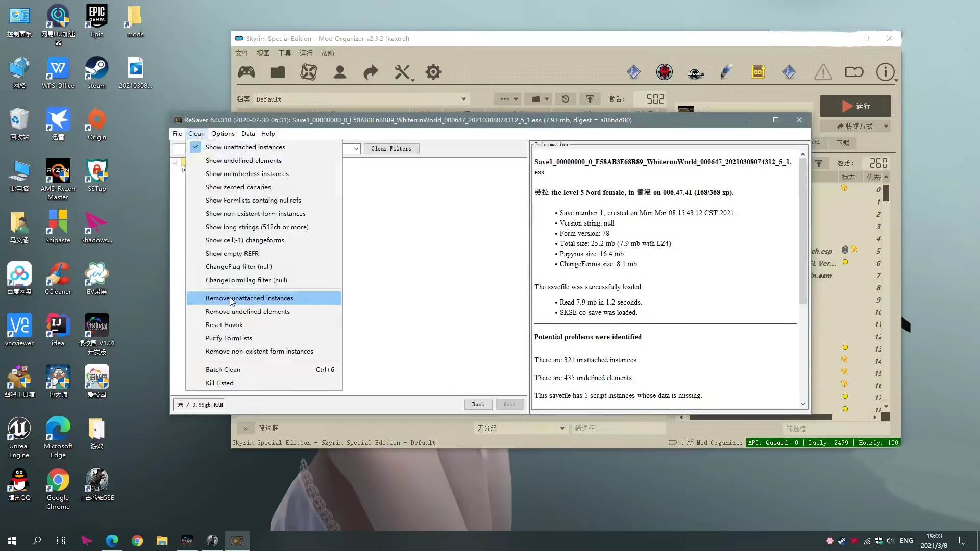Click the ENG language indicator
This screenshot has height=551, width=980.
click(906, 541)
